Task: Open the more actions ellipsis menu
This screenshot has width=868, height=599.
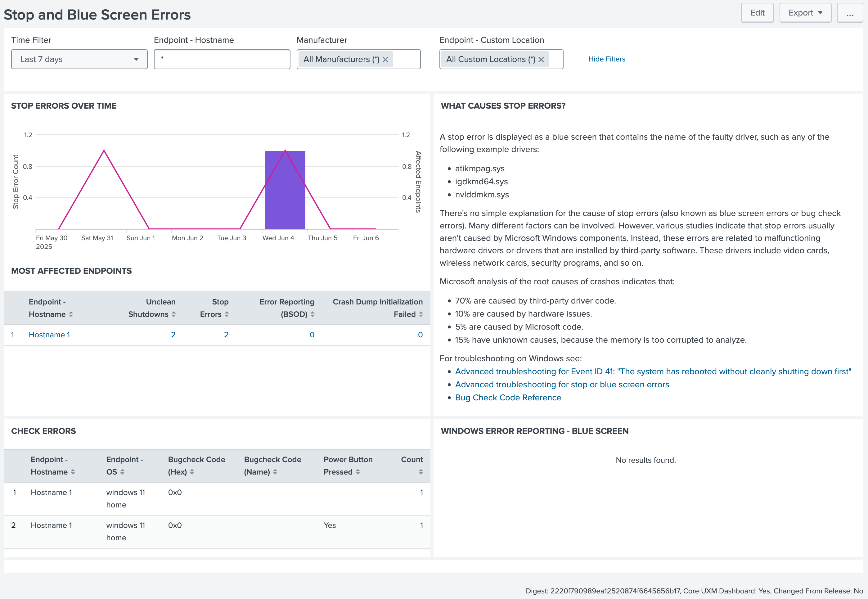Action: [850, 13]
